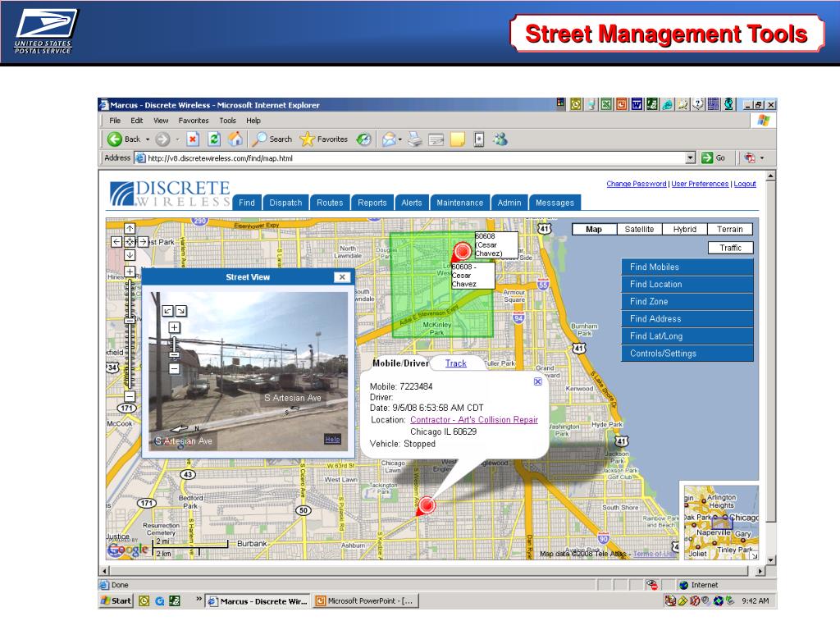Expand the Find Lat/Long panel

click(x=687, y=336)
